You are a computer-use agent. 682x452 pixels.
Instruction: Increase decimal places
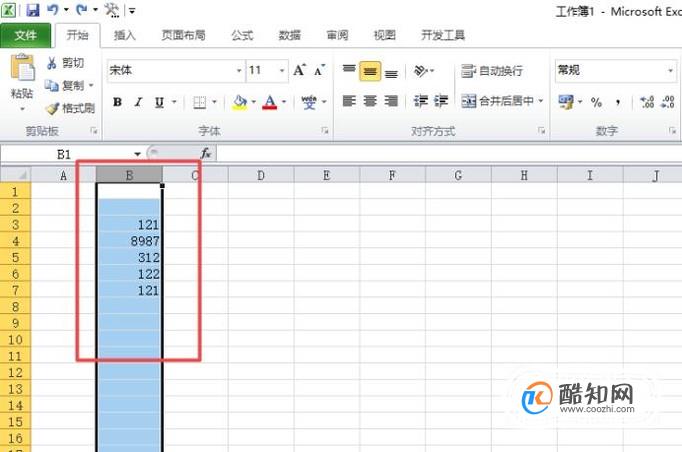point(647,102)
